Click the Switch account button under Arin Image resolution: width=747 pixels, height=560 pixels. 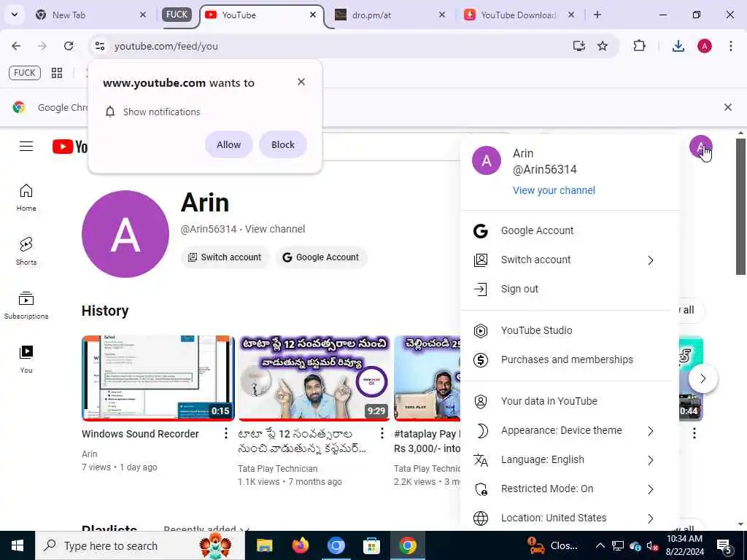click(225, 257)
